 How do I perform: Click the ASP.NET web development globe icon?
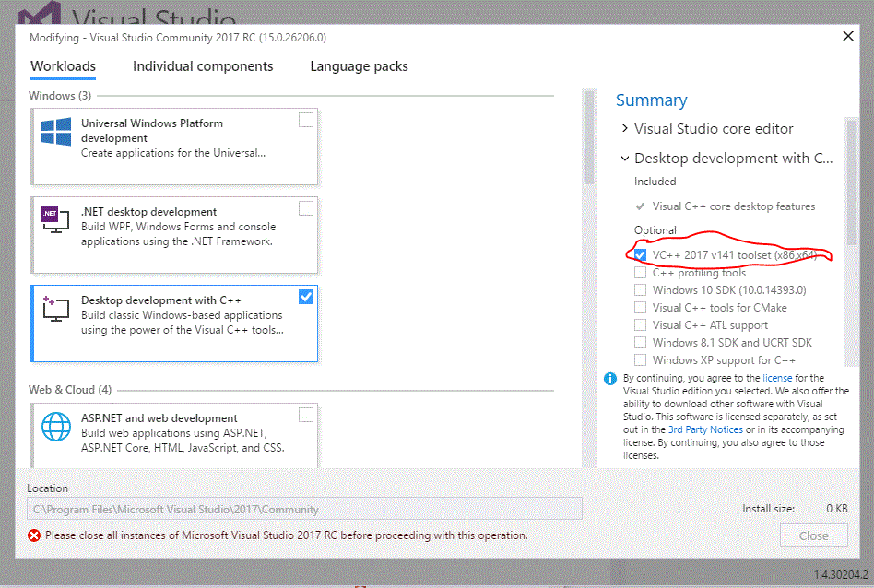(56, 427)
